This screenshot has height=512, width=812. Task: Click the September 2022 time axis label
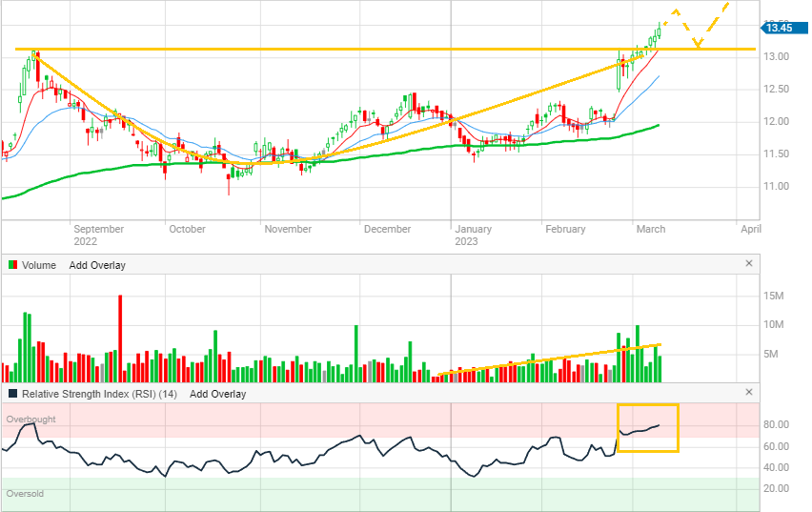coord(98,235)
